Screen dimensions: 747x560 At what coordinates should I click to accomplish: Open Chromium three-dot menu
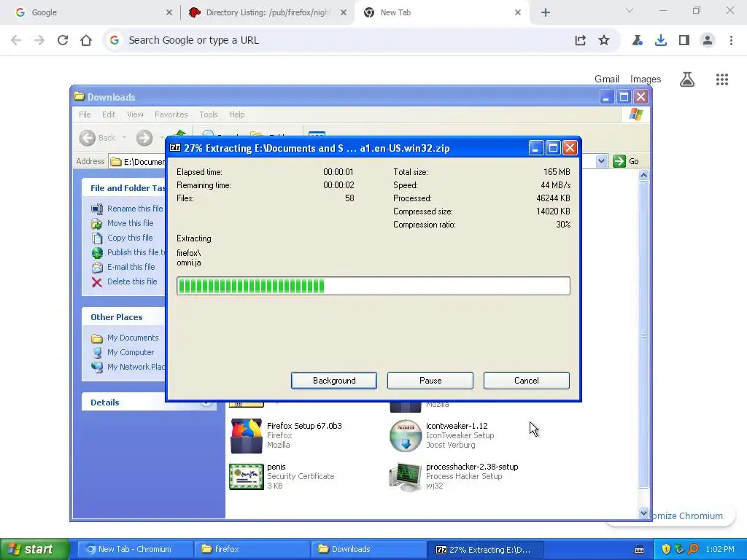tap(731, 40)
